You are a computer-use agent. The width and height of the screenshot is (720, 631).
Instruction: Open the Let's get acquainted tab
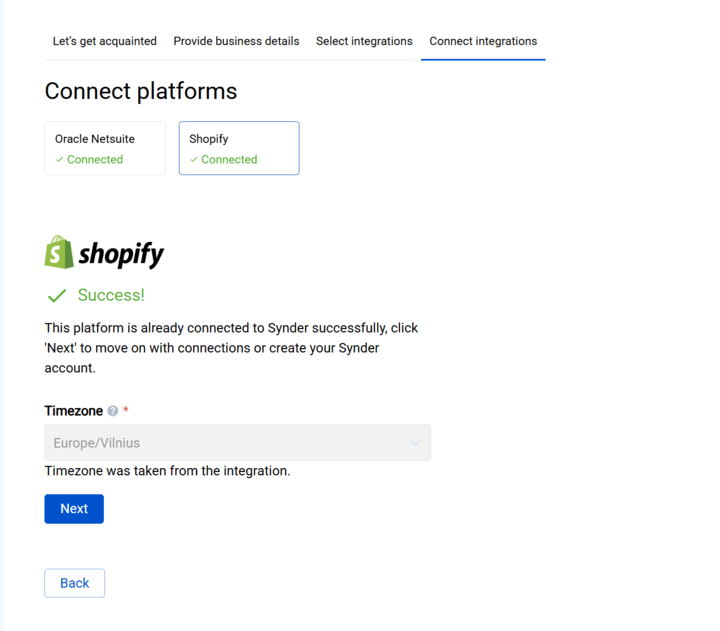[x=104, y=41]
